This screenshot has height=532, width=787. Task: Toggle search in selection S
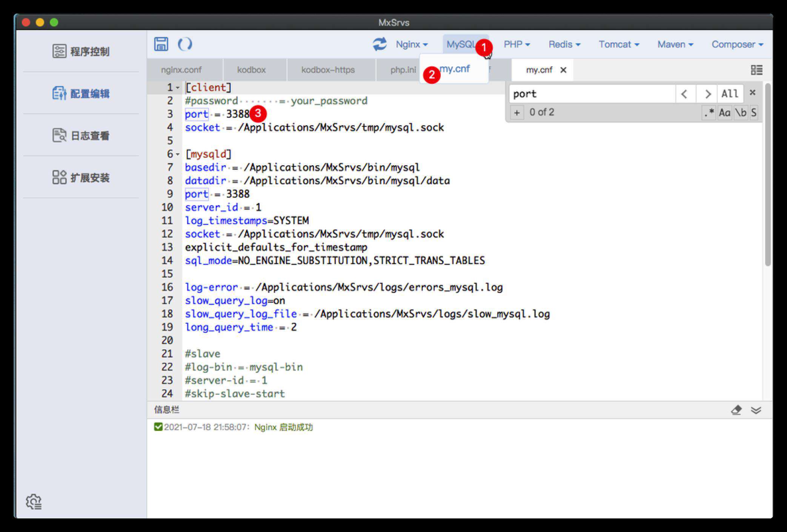(753, 112)
